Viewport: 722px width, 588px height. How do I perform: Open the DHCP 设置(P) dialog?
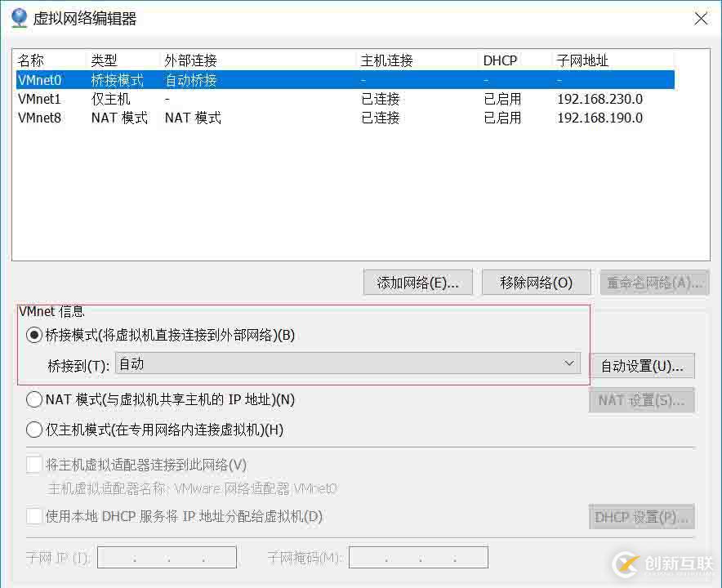[x=642, y=516]
